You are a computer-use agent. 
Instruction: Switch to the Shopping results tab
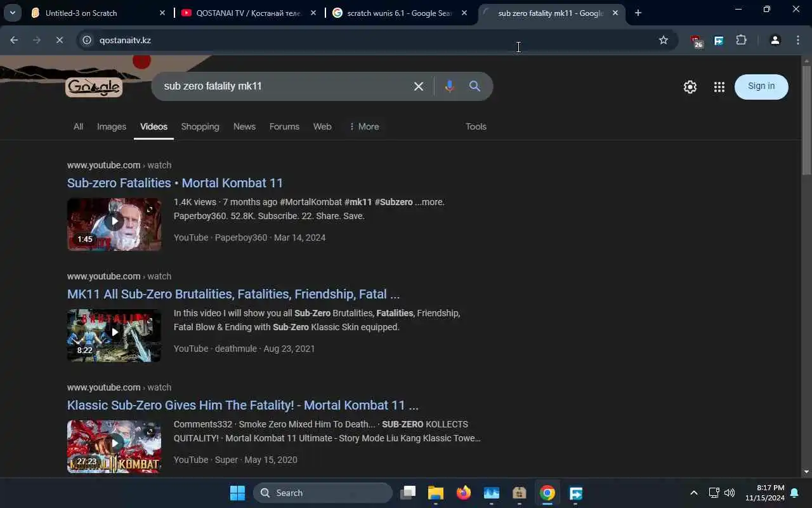[200, 126]
